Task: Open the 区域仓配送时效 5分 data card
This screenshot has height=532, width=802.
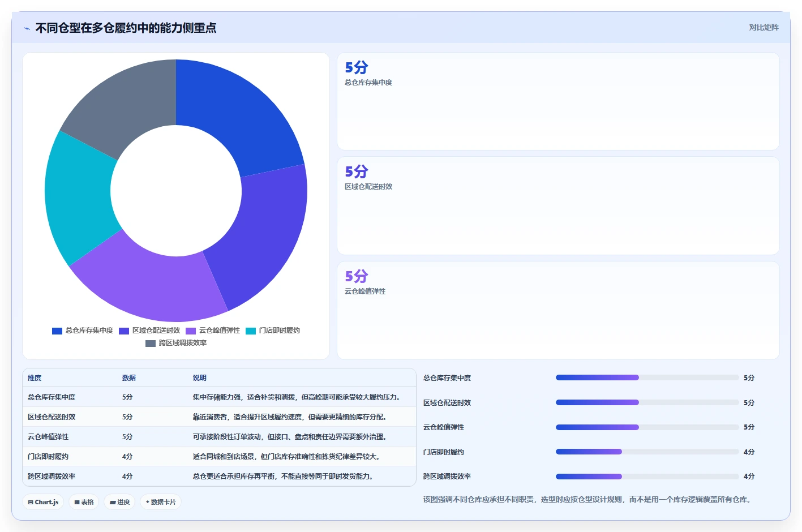Action: tap(558, 206)
